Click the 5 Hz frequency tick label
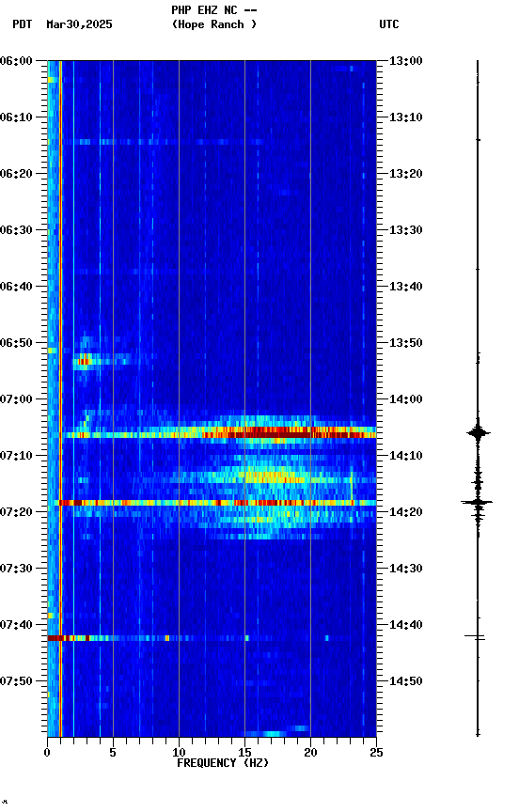The image size is (519, 812). (113, 753)
